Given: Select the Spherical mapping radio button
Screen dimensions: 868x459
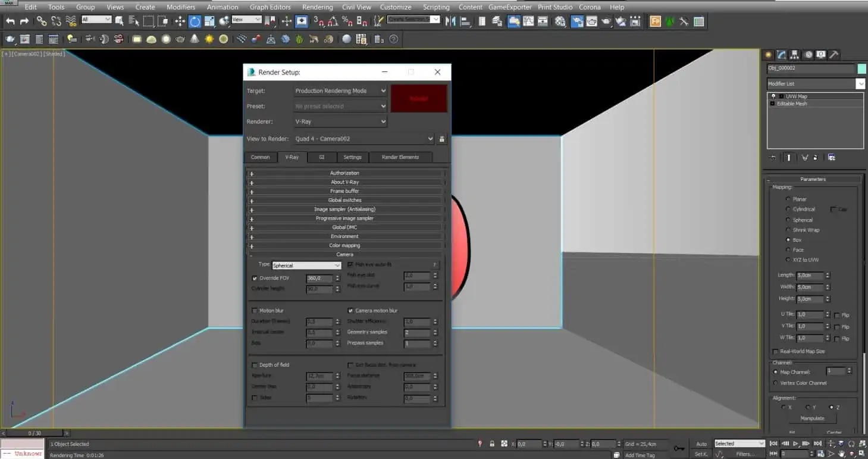Looking at the screenshot, I should pos(789,220).
